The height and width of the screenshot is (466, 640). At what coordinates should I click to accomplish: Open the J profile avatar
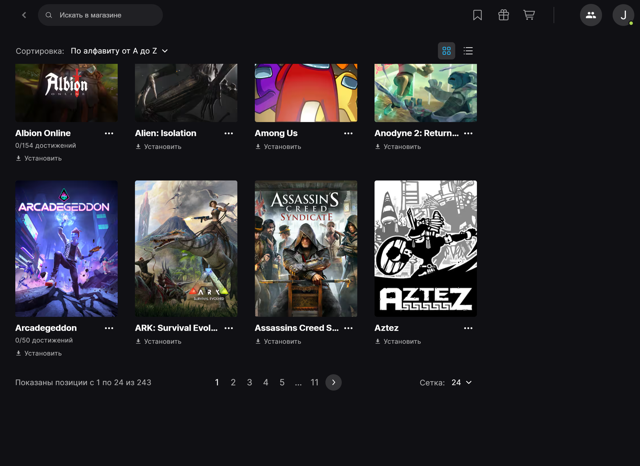pos(623,15)
